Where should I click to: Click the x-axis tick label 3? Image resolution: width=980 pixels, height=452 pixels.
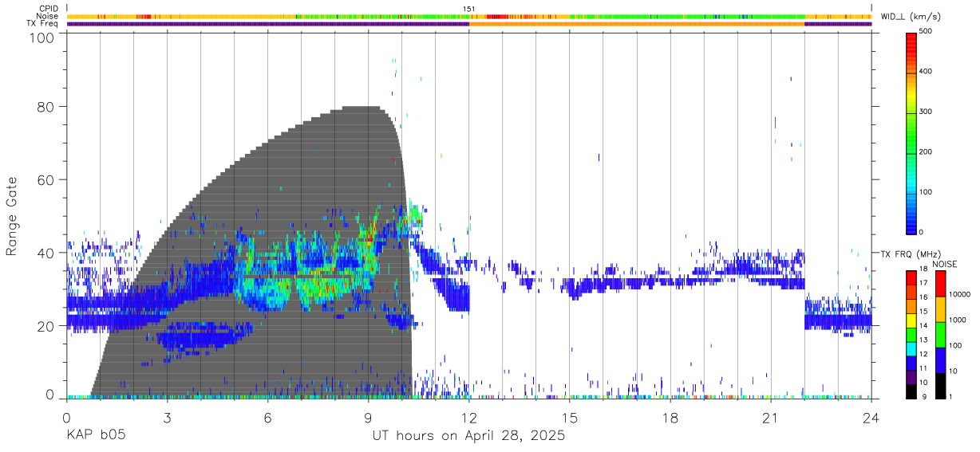click(x=167, y=418)
